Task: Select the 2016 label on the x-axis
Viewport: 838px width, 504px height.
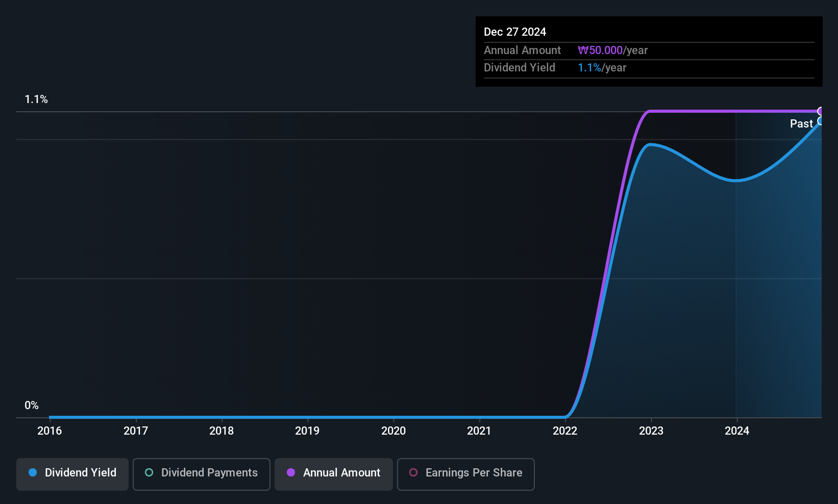Action: point(50,431)
